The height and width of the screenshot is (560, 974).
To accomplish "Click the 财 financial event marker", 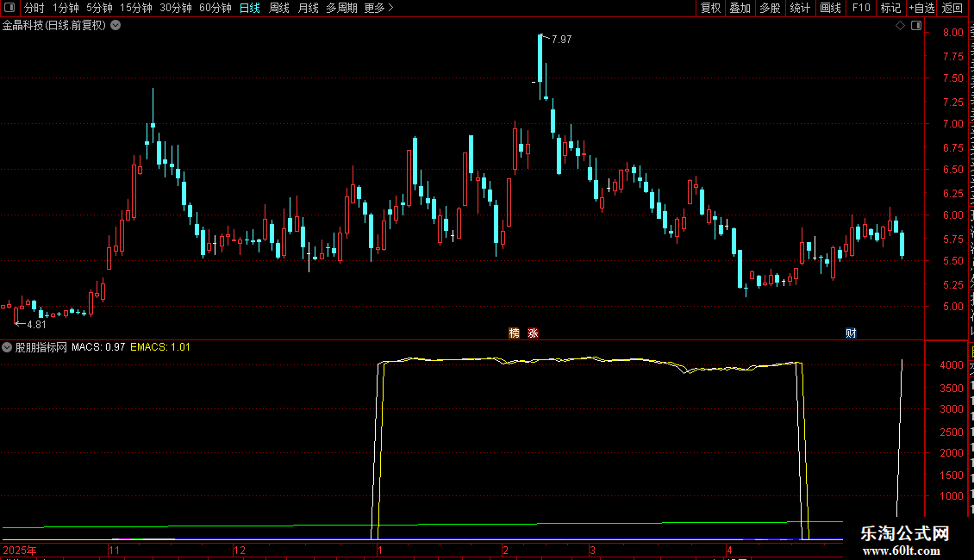I will click(x=851, y=333).
